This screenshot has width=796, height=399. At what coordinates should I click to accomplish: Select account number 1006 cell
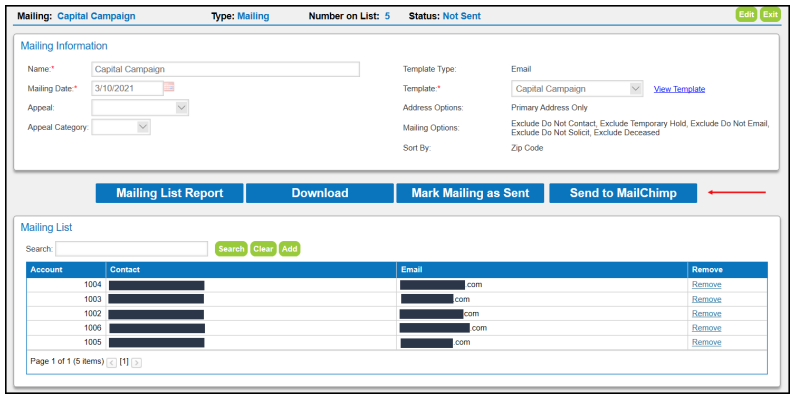(x=67, y=328)
